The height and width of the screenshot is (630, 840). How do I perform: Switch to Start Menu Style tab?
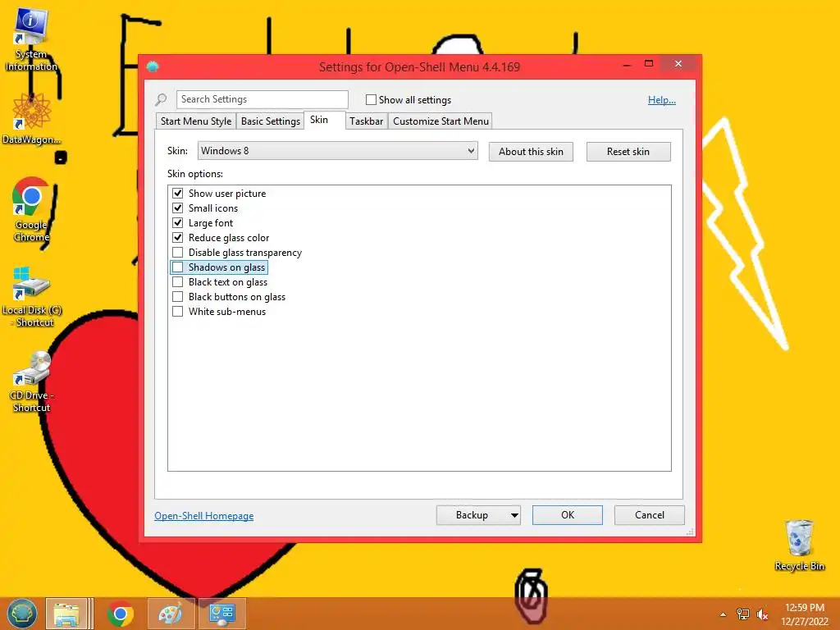pos(196,121)
